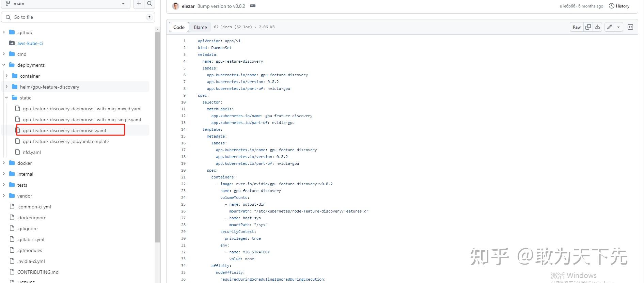644x283 pixels.
Task: Click the add file plus icon
Action: coord(139,4)
